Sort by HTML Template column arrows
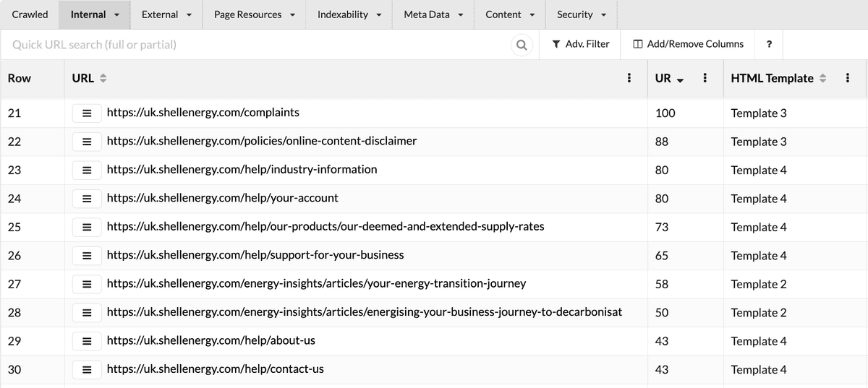Screen dimensions: 868x388 click(x=823, y=78)
